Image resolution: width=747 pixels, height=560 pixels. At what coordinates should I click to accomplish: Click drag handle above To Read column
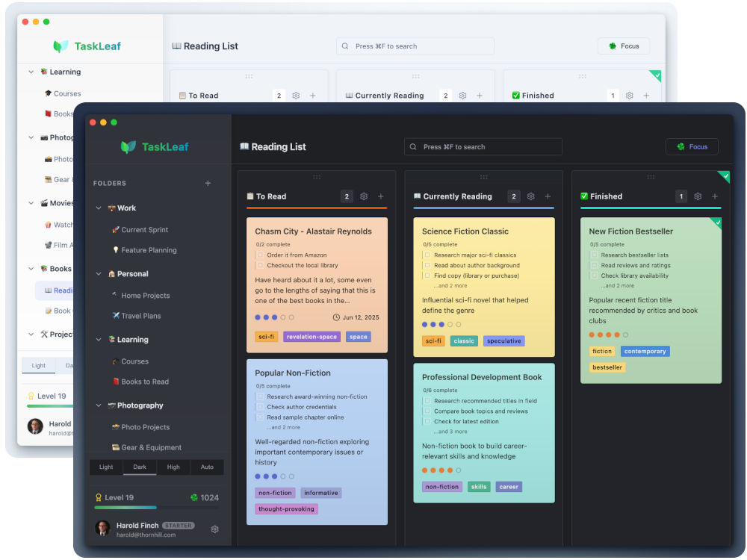[317, 177]
